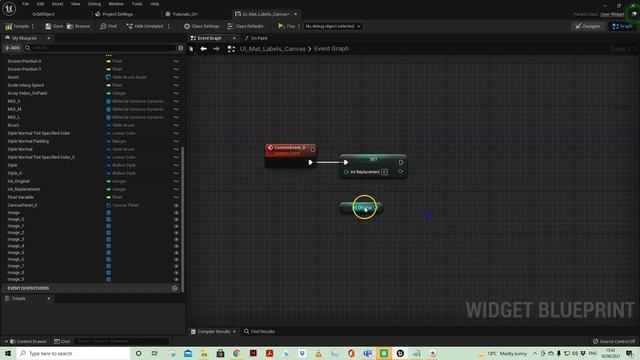
Task: Select the Scale Interp Speed variable
Action: pos(26,85)
